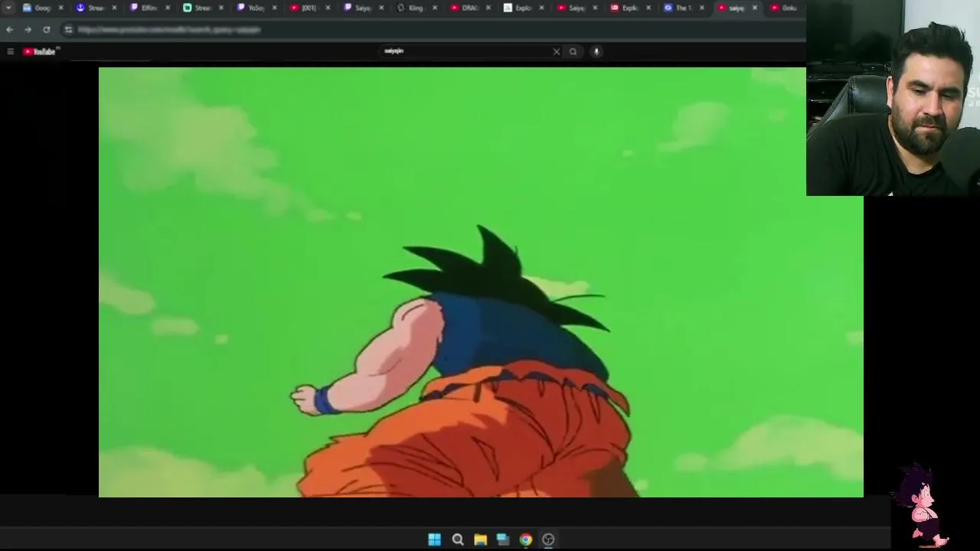Start voice search with the microphone icon

pyautogui.click(x=596, y=51)
